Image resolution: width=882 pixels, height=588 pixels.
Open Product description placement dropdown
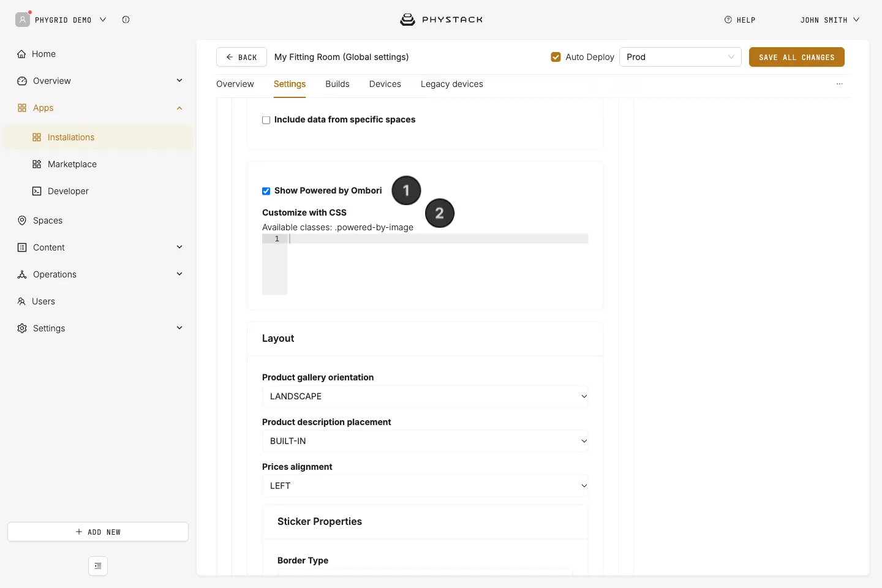425,441
